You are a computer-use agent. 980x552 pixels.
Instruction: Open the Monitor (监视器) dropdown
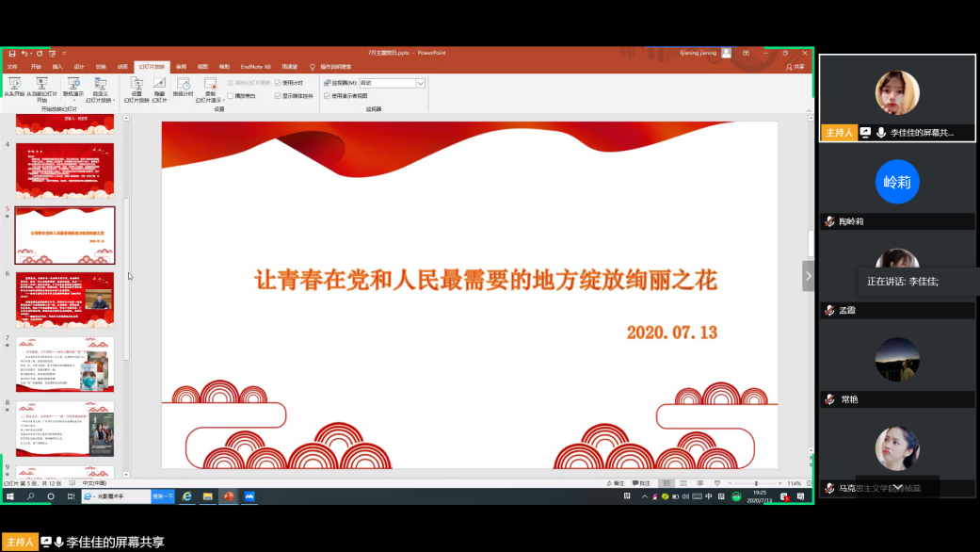coord(421,83)
